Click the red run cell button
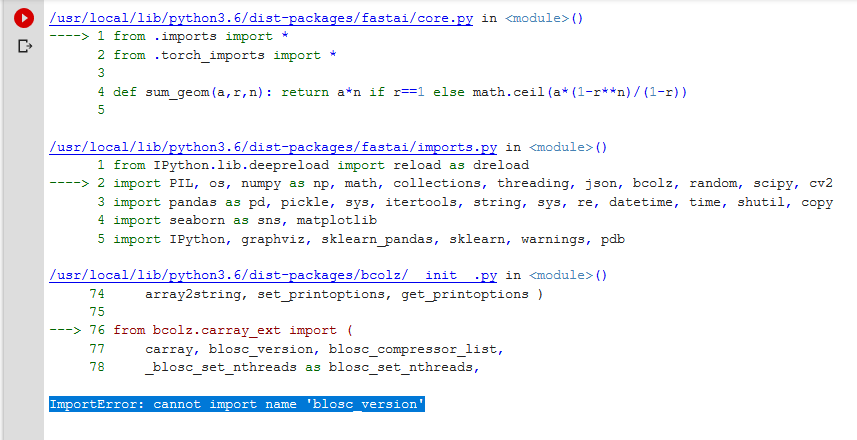Viewport: 857px width, 440px height. [24, 19]
